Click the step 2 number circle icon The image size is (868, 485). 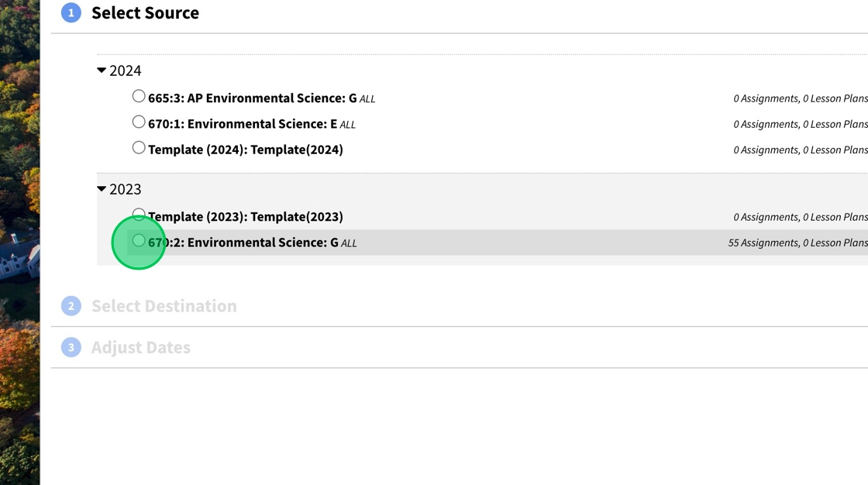[x=71, y=305]
